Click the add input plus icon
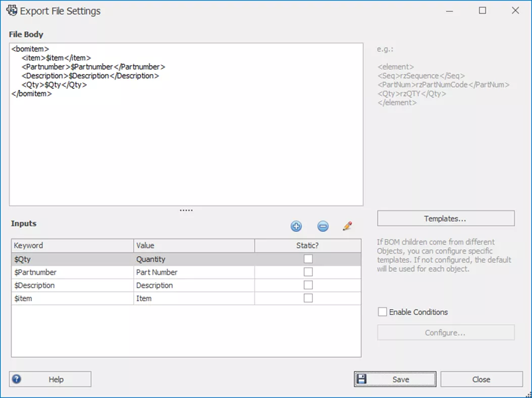Screen dimensions: 532x398 coord(296,226)
